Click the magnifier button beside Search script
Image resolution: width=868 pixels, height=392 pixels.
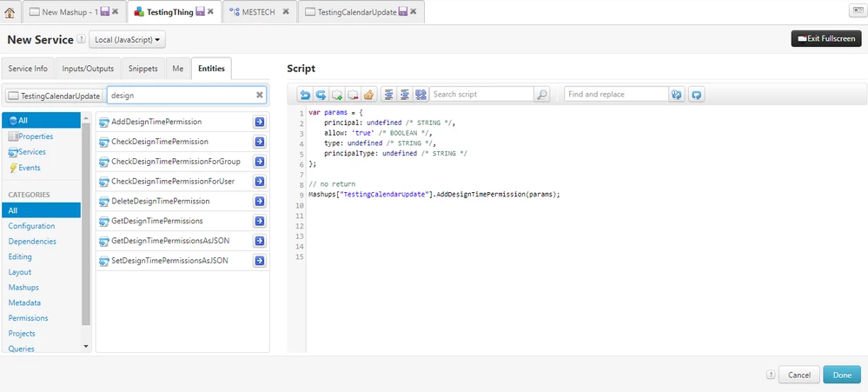point(542,95)
